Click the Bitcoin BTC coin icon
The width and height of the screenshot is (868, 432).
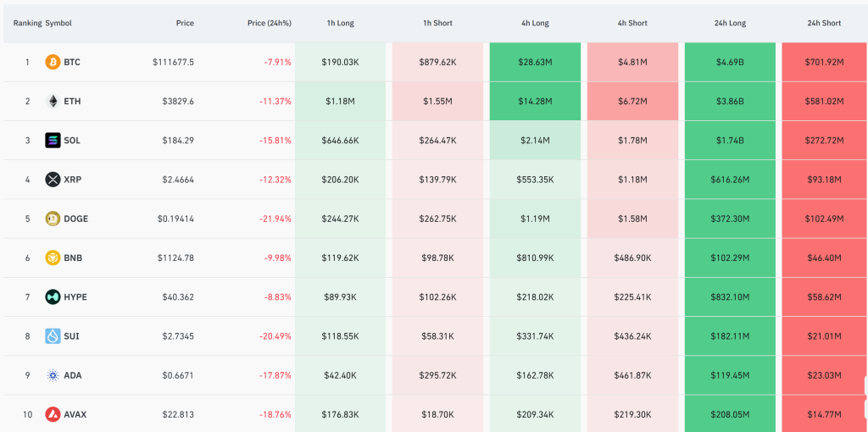[x=53, y=62]
